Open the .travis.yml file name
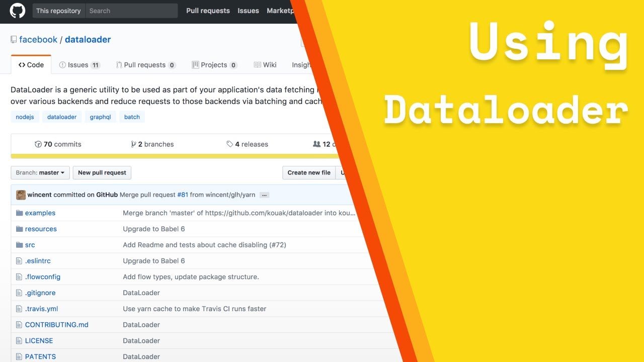 tap(42, 309)
